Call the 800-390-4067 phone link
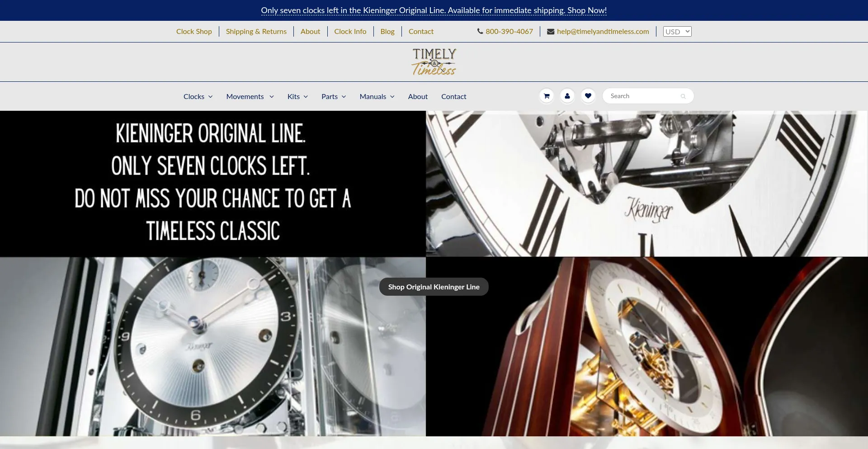 [509, 31]
